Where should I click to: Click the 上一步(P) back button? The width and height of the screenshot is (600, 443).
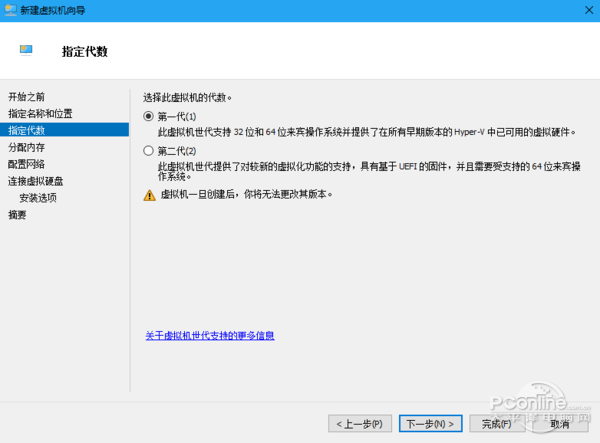[360, 423]
